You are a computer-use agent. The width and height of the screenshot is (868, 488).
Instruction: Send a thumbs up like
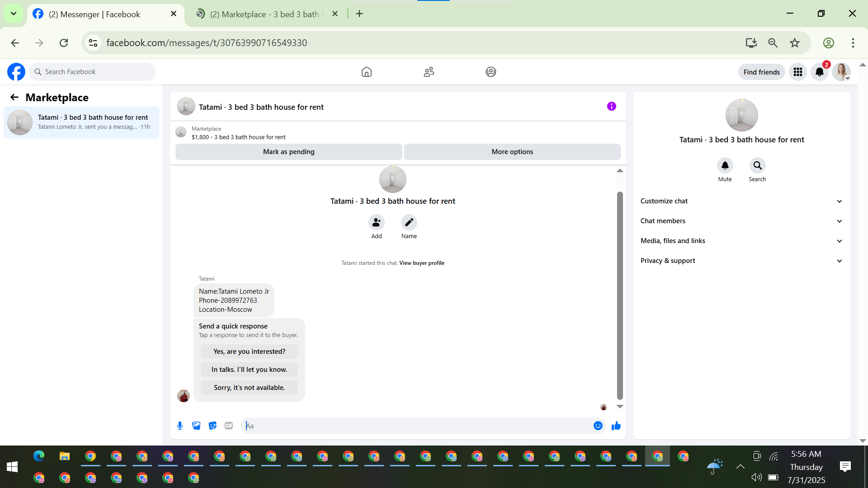tap(616, 426)
